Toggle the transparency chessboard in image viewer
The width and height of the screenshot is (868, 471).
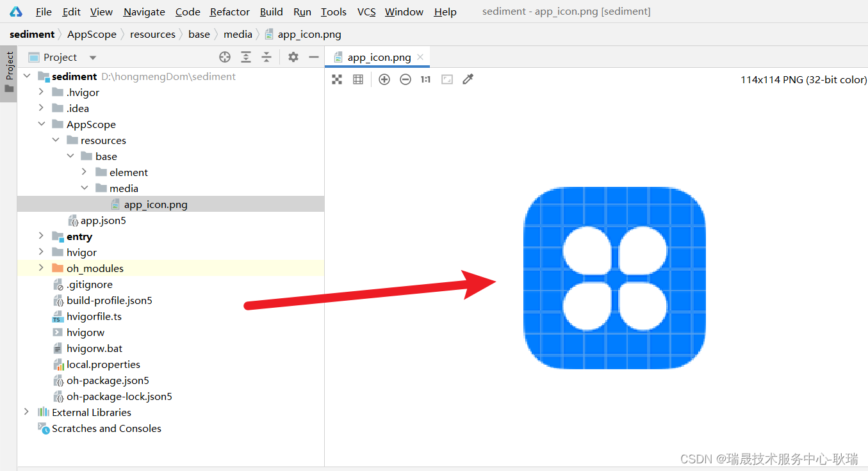point(337,79)
